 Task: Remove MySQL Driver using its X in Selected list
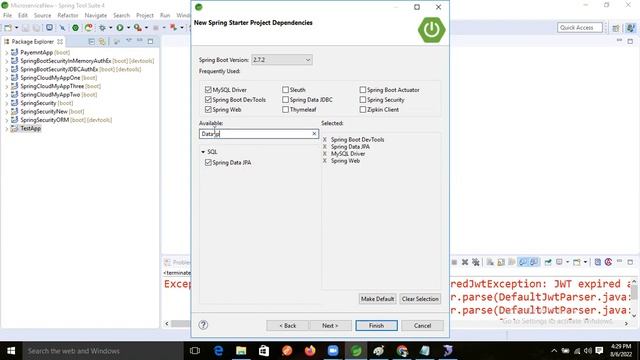click(x=325, y=153)
